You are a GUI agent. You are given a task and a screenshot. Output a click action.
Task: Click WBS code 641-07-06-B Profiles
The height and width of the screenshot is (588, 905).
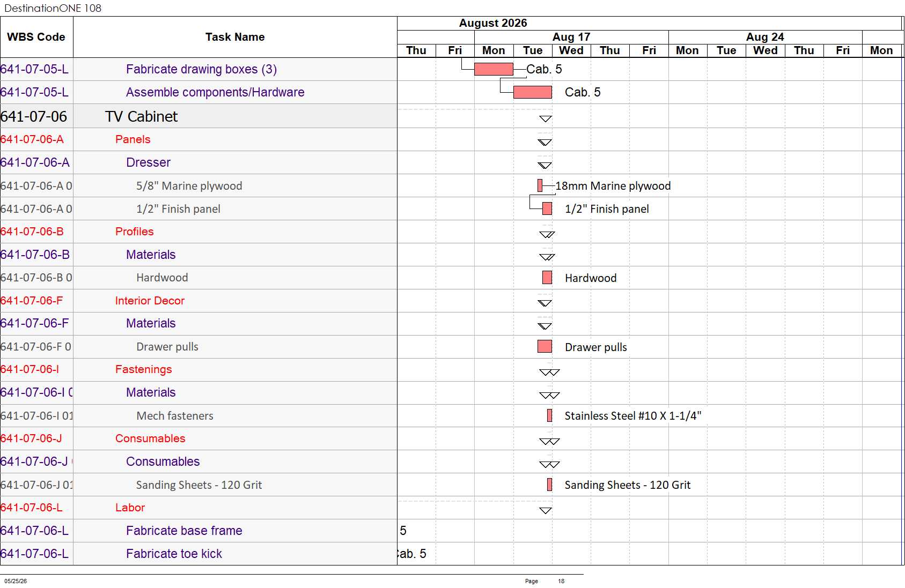(x=32, y=232)
